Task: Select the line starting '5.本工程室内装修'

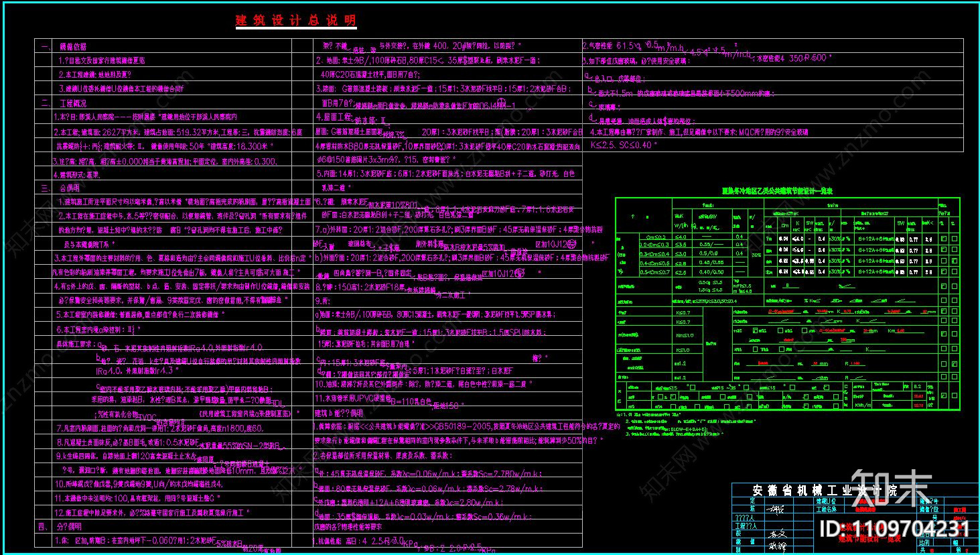Action: 141,314
